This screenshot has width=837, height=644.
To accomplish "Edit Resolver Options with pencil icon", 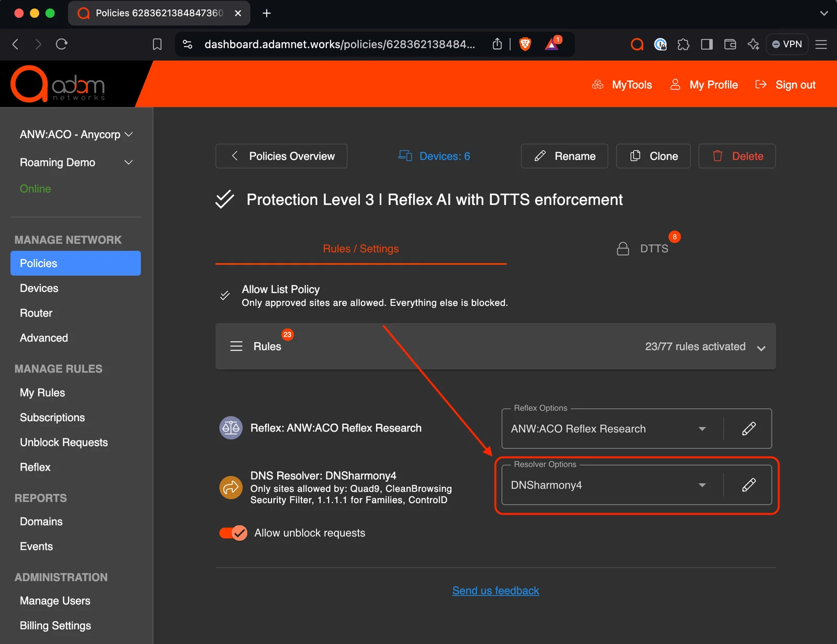I will point(749,485).
